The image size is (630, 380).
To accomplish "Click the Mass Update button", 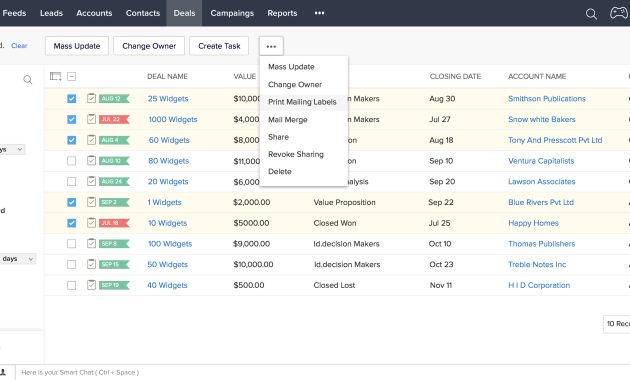I will pos(77,46).
